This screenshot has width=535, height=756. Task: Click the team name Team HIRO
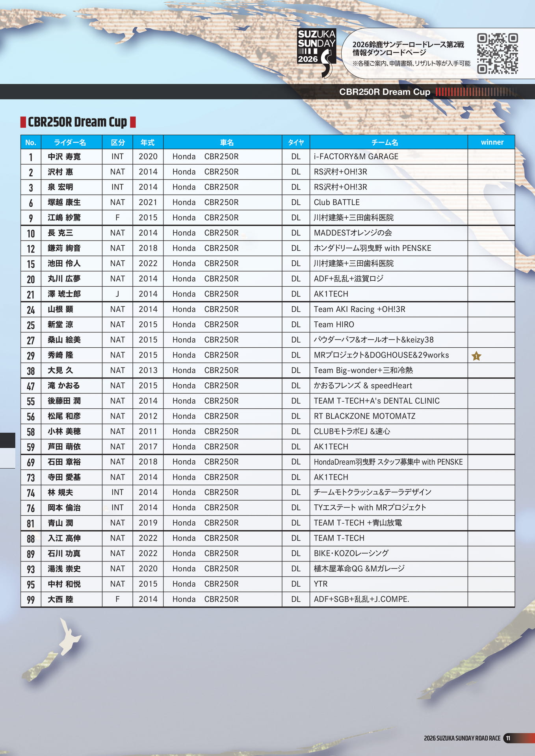[x=334, y=324]
